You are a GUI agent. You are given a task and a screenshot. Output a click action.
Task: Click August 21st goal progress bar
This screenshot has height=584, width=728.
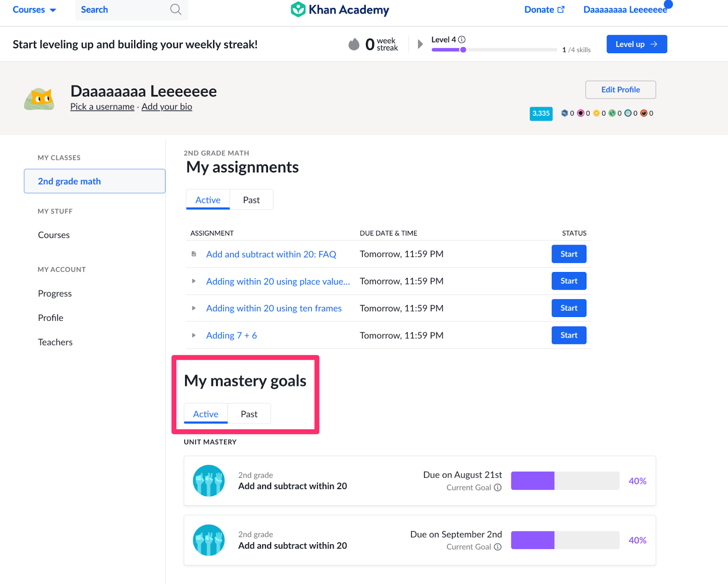pyautogui.click(x=565, y=481)
